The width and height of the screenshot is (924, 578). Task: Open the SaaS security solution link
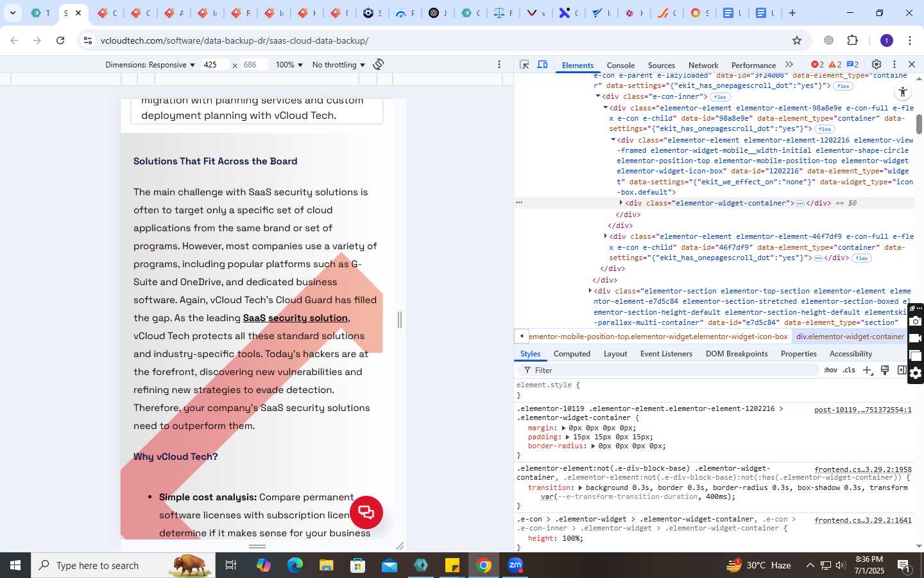[296, 318]
